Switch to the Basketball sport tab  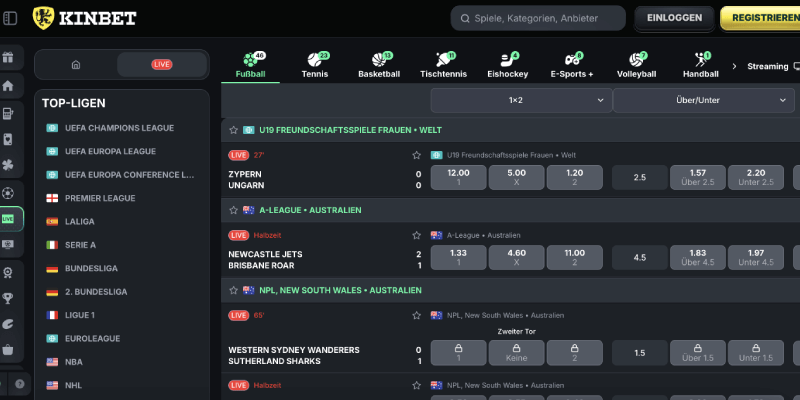click(379, 65)
